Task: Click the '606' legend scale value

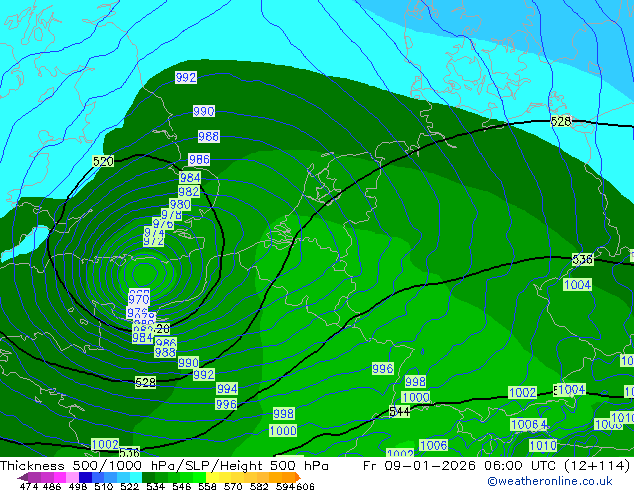Action: tap(304, 486)
